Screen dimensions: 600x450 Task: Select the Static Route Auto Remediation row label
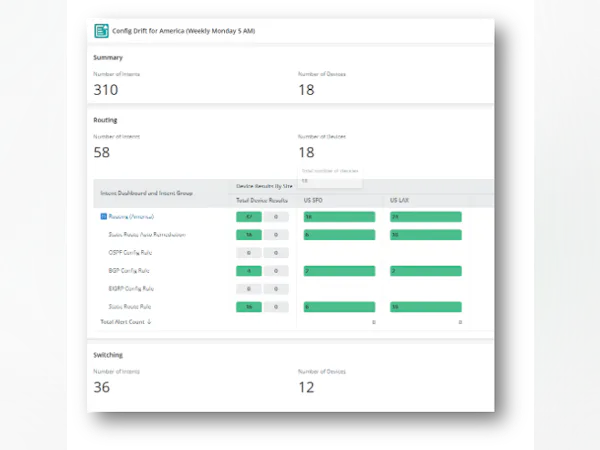(147, 235)
